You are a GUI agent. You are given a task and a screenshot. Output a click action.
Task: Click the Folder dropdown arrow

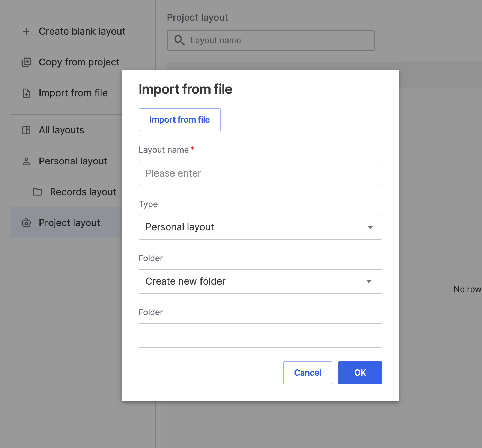(x=369, y=281)
